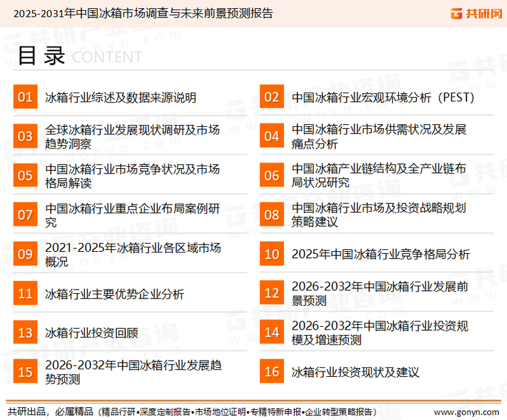
Task: Open chapter 冰箱行业投资现状及建议
Action: (356, 372)
